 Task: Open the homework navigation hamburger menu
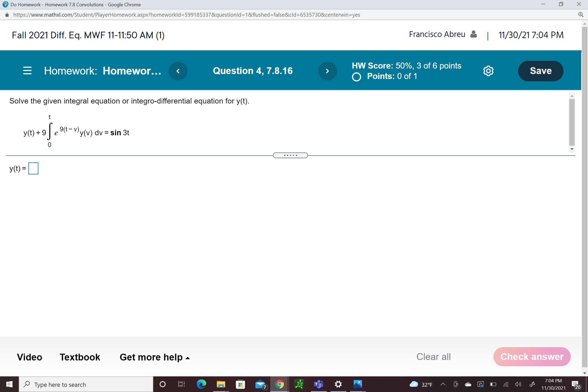27,71
